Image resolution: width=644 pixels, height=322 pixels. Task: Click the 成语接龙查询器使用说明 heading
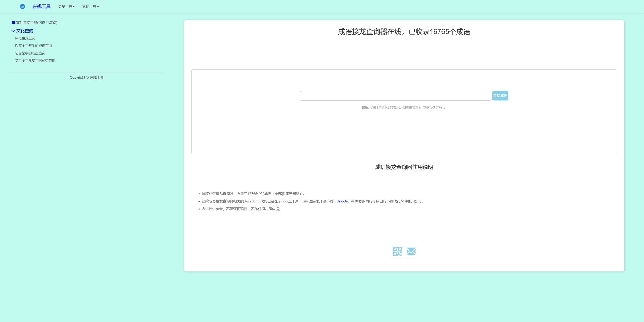pos(404,167)
